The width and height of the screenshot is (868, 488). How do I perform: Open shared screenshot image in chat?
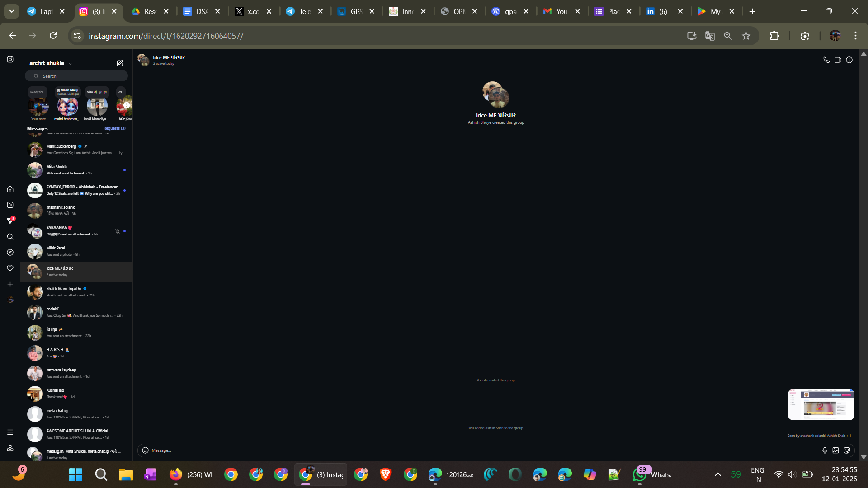(x=821, y=405)
